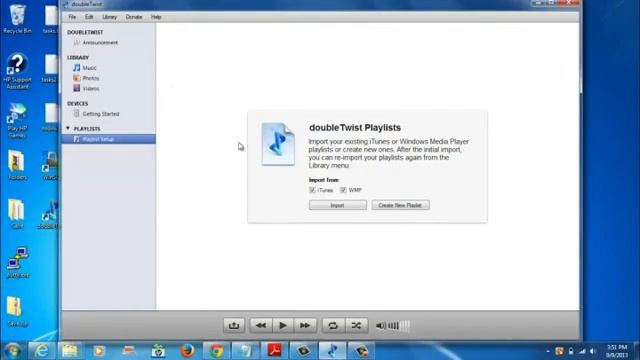Open the File menu
Viewport: 640px width, 360px height.
coord(72,17)
